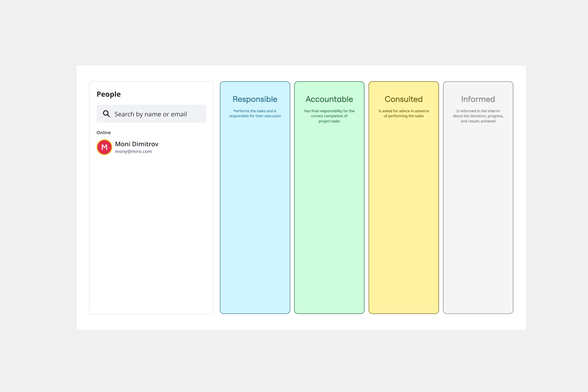Viewport: 588px width, 392px height.
Task: Select the Consulted column header
Action: (x=403, y=99)
